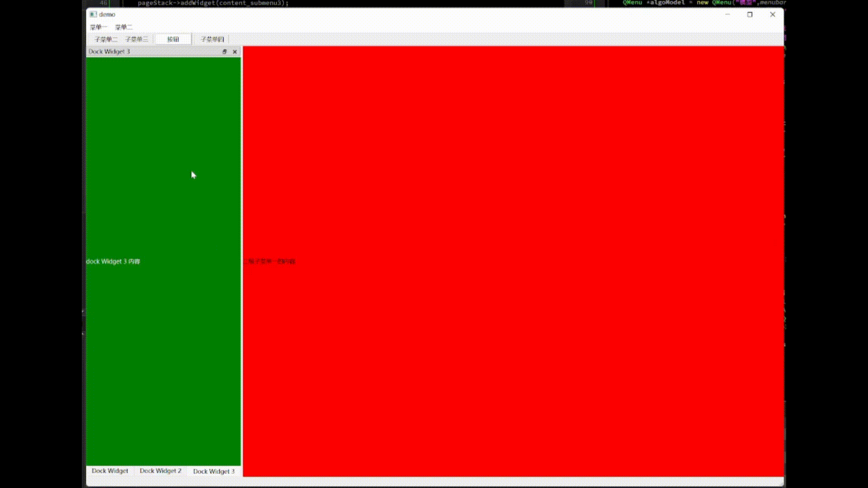This screenshot has height=488, width=868.
Task: Maximize the demo window
Action: pyautogui.click(x=750, y=14)
